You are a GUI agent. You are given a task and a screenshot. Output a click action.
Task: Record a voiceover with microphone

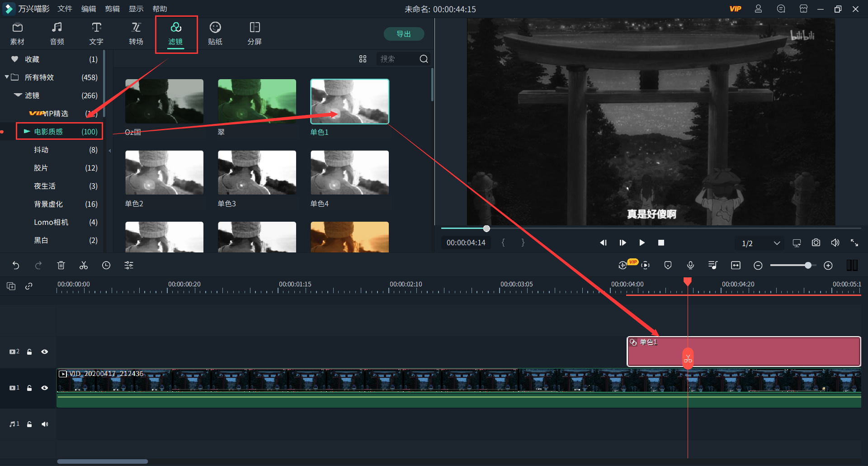[690, 266]
